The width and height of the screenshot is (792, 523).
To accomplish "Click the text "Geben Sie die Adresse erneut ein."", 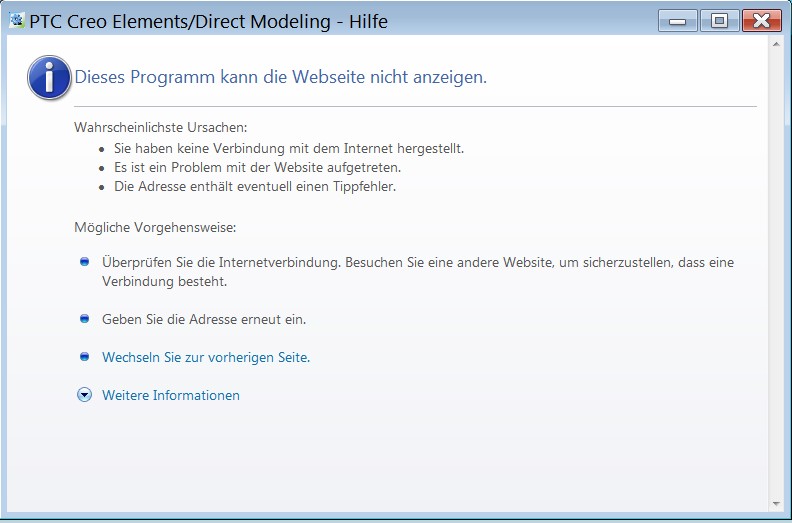I will point(204,319).
